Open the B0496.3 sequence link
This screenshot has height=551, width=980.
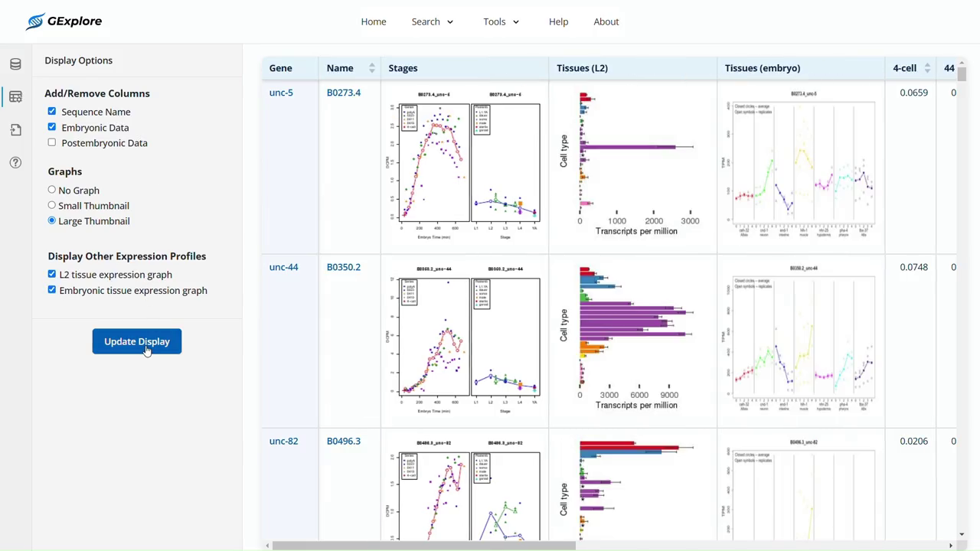tap(344, 441)
